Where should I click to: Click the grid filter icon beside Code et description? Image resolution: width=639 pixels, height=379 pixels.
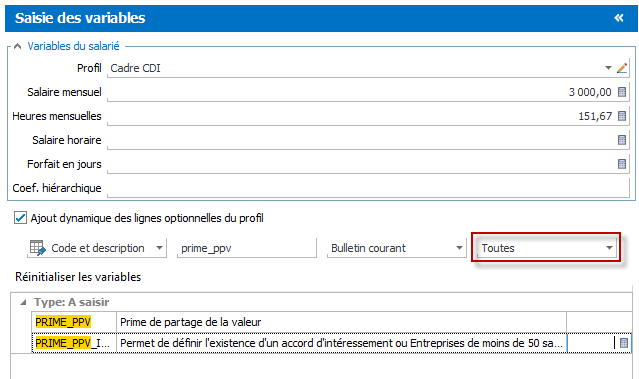[37, 248]
